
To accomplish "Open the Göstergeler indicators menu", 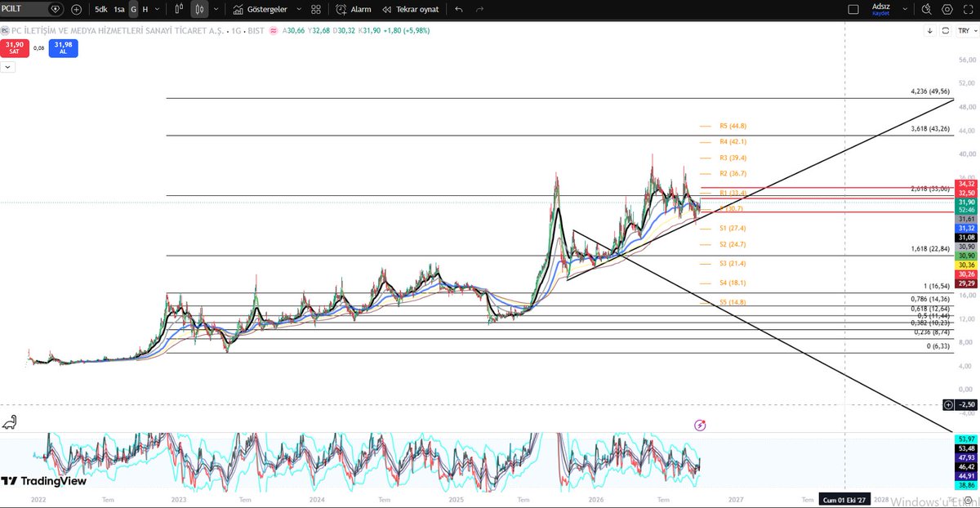I will [261, 10].
